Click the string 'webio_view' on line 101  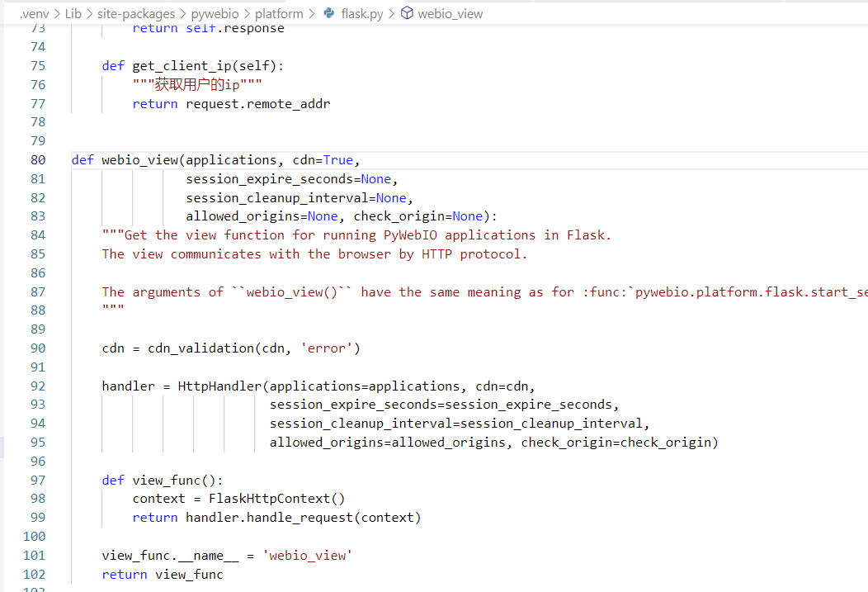[x=307, y=555]
